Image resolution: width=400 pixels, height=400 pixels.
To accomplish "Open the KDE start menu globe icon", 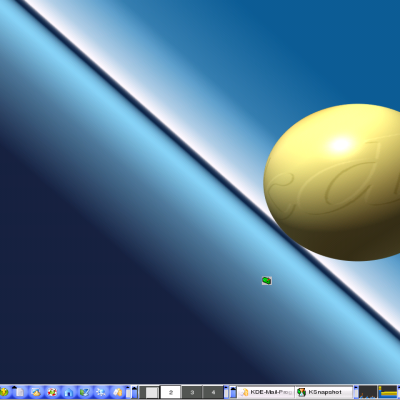I will coord(4,392).
